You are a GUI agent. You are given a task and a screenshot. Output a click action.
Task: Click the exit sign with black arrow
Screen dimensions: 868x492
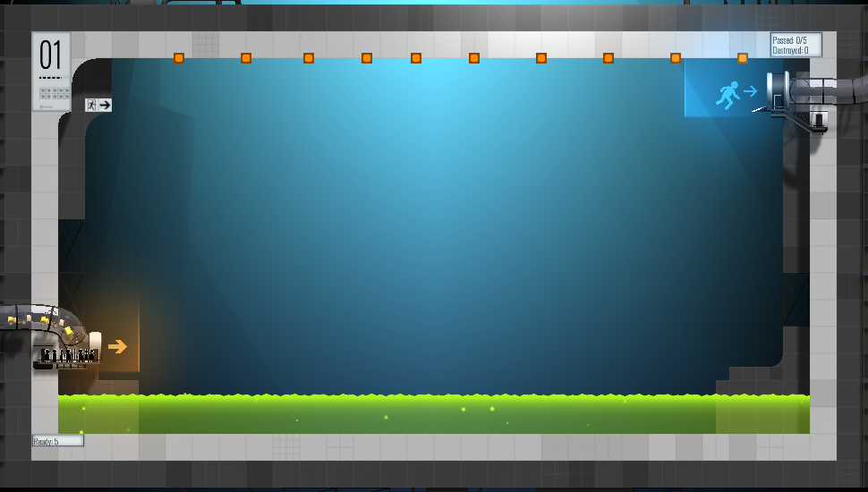coord(98,105)
